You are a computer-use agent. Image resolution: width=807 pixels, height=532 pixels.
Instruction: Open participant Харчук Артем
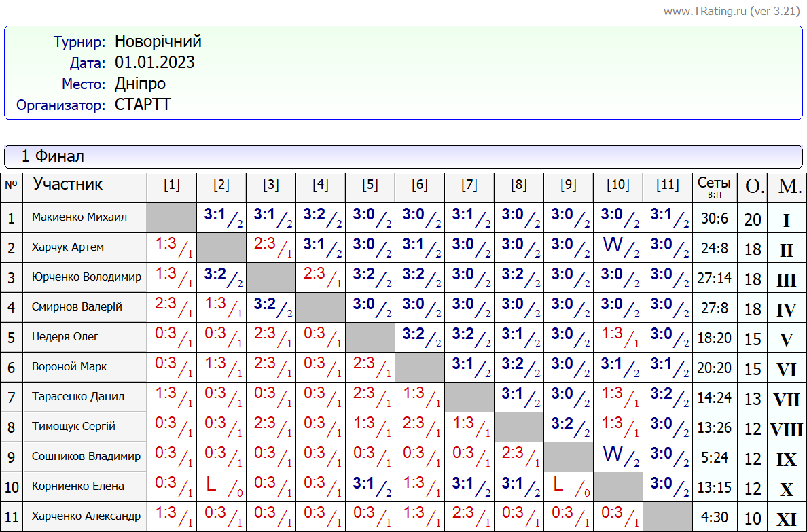[68, 247]
